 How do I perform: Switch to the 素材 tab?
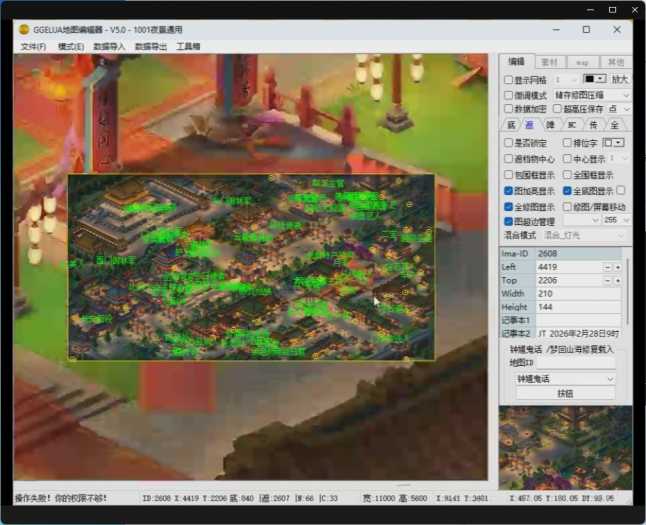[x=549, y=62]
